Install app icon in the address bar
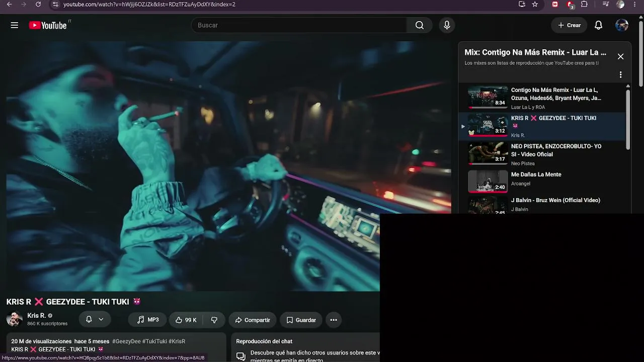The width and height of the screenshot is (644, 362). [x=522, y=5]
